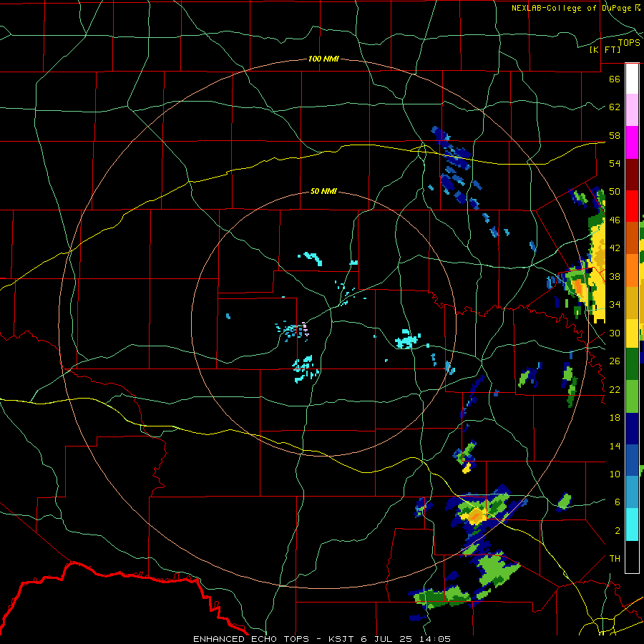Click the cyan legend swatch

pos(632,525)
